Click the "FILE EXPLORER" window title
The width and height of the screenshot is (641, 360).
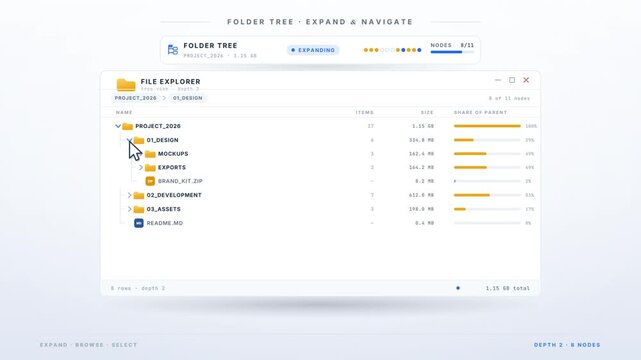(x=170, y=82)
